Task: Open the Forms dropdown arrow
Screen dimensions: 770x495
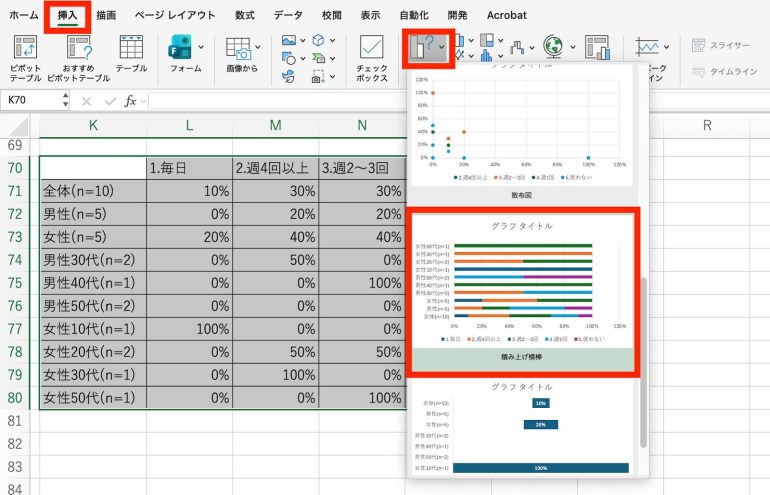Action: 202,46
